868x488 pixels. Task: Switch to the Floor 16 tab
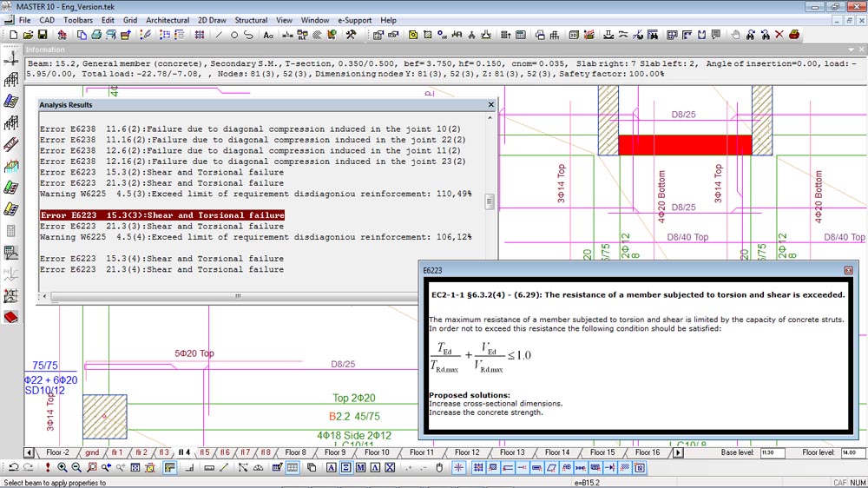[648, 452]
